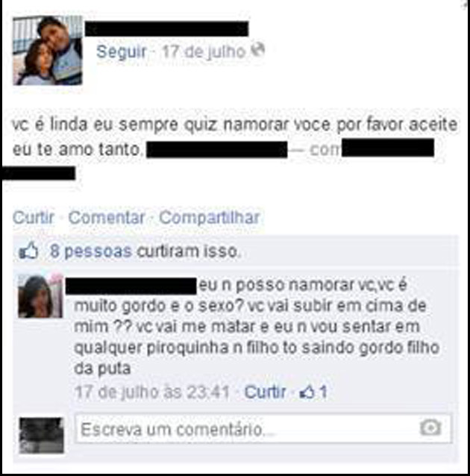
Task: Open the 17 de julho post timestamp
Action: 204,51
